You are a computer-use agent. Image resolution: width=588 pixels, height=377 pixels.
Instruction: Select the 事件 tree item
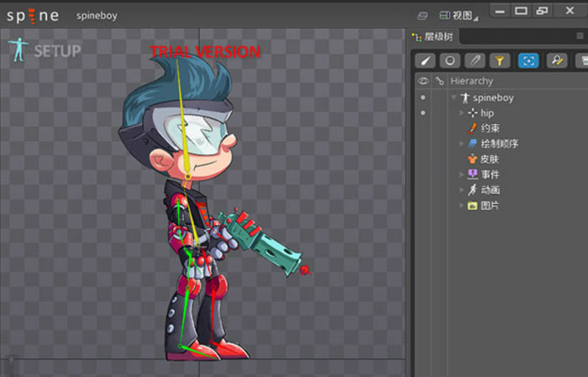pos(490,174)
